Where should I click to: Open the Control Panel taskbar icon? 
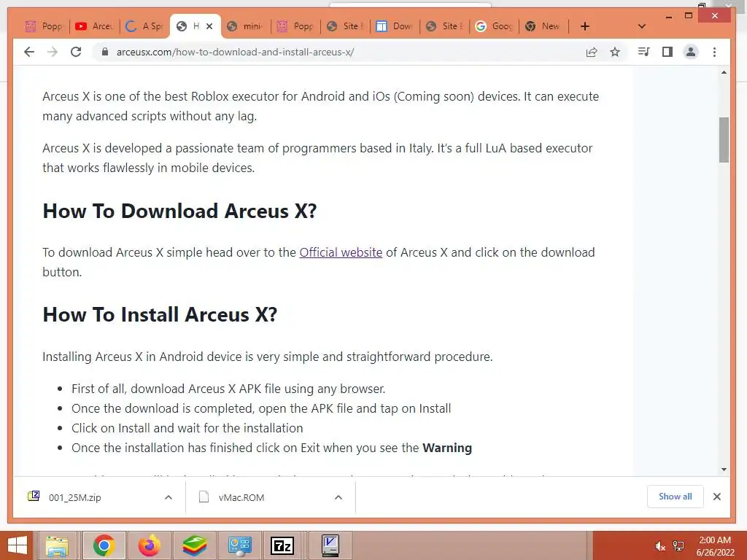(x=239, y=545)
